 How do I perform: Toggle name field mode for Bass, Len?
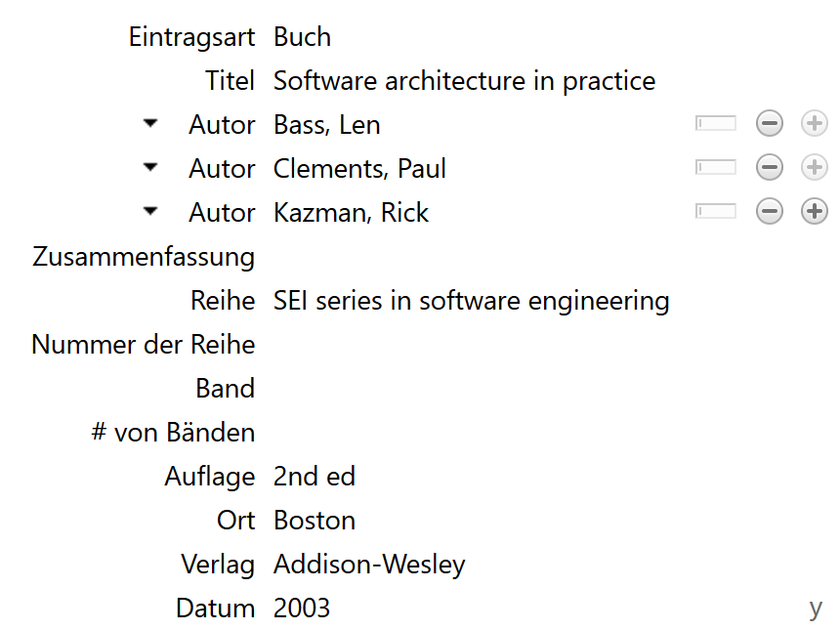tap(715, 124)
